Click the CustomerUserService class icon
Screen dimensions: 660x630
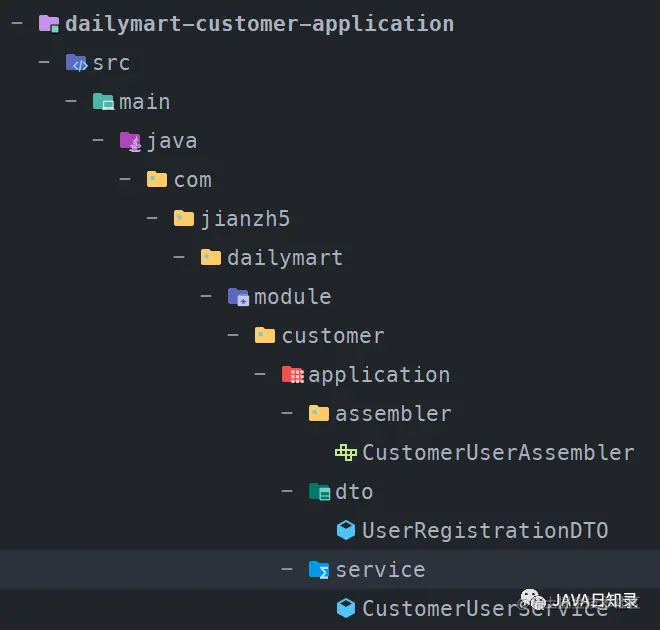tap(346, 608)
